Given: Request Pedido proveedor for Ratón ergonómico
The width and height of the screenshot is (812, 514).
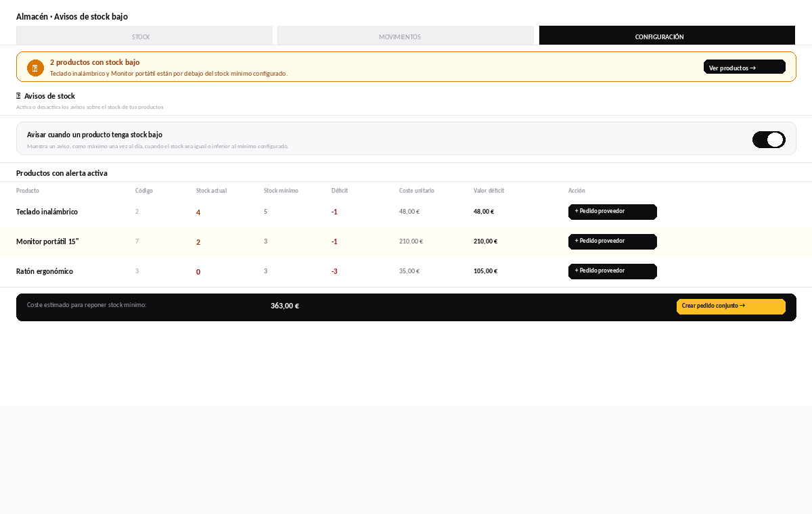Looking at the screenshot, I should 612,271.
